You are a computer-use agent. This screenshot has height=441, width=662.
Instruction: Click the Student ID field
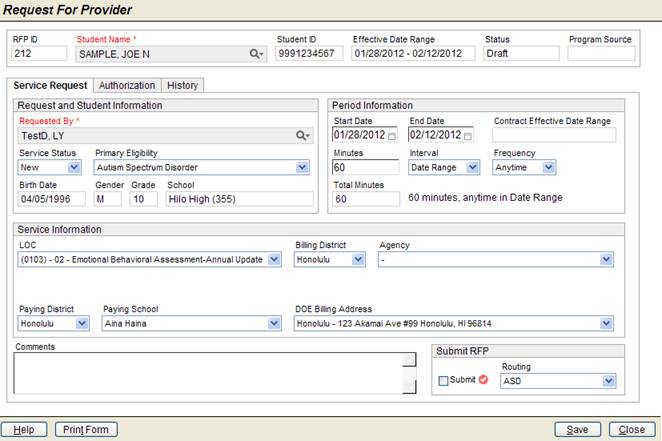coord(309,54)
